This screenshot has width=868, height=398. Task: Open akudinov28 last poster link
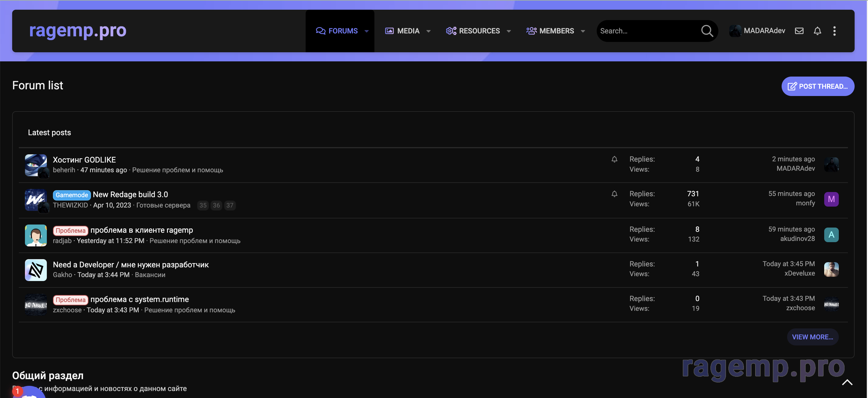pyautogui.click(x=797, y=238)
